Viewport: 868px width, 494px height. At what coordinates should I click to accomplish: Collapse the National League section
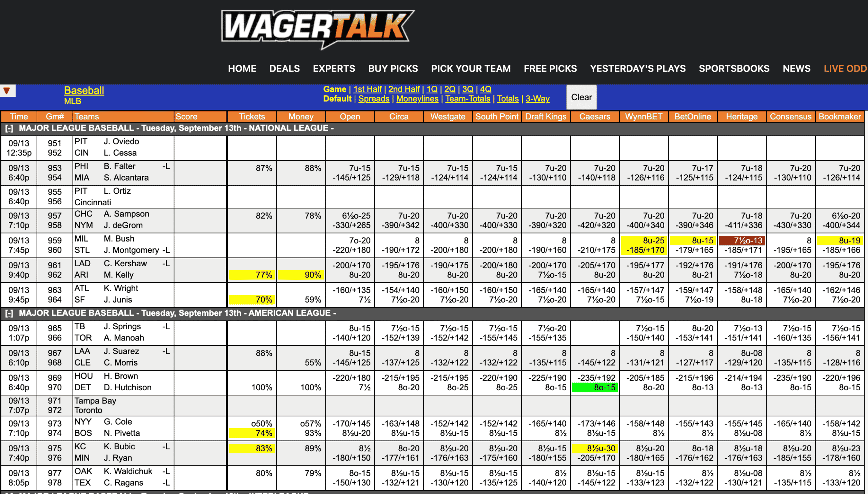[x=9, y=129]
